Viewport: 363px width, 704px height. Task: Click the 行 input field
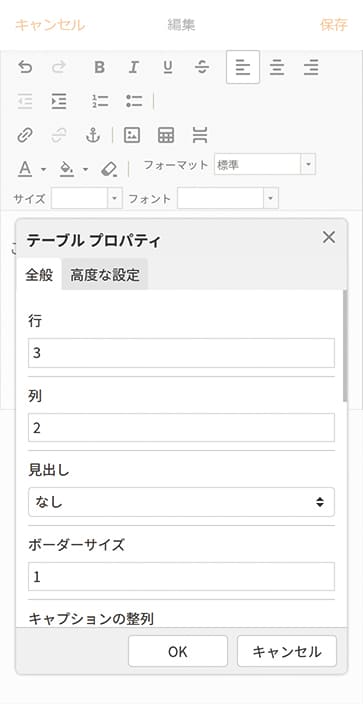[x=181, y=353]
